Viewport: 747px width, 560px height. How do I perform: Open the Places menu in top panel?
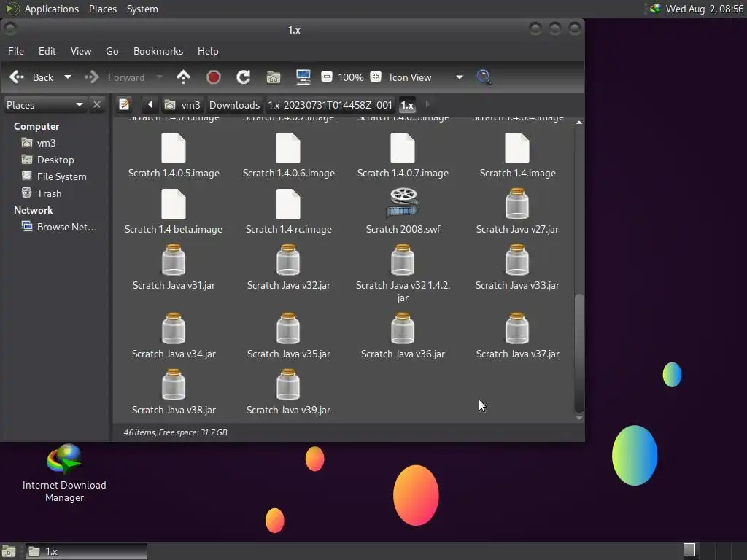point(102,9)
